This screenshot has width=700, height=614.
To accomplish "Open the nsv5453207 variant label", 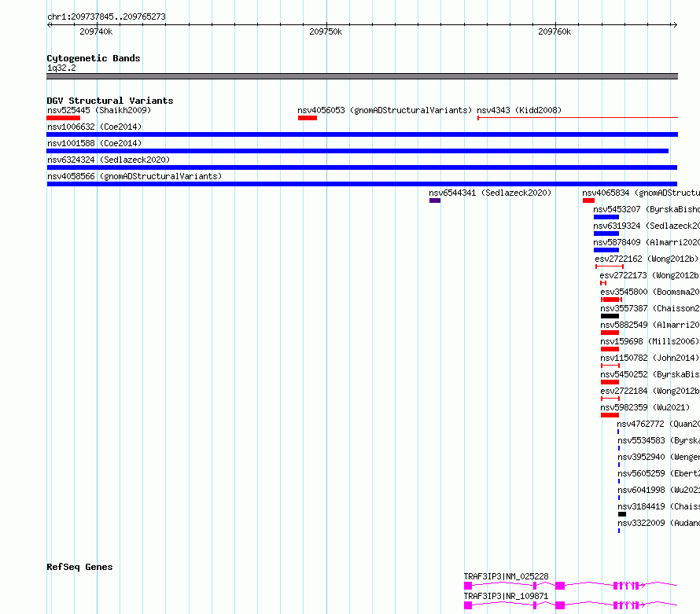I will (647, 209).
